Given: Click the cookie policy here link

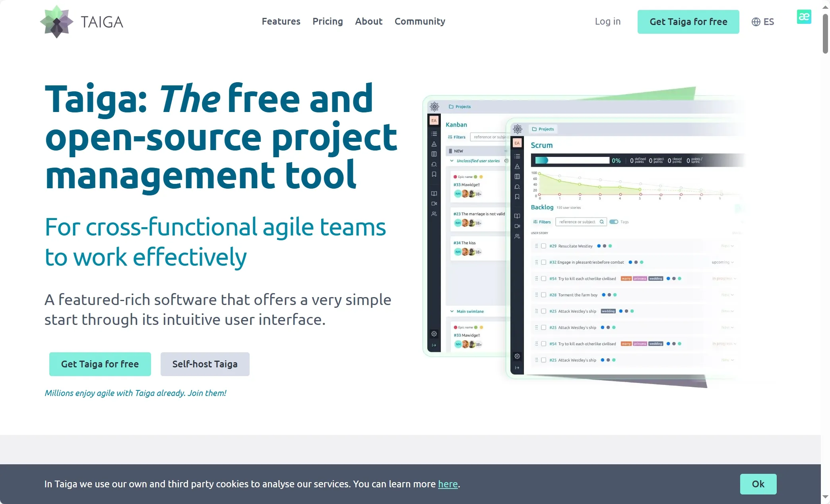Looking at the screenshot, I should coord(448,484).
